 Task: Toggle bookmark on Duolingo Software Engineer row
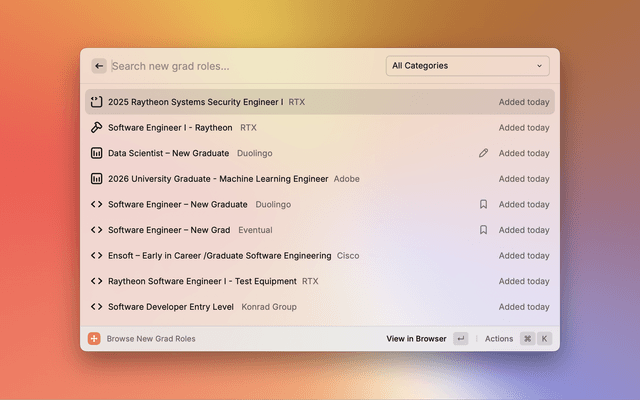(x=483, y=204)
